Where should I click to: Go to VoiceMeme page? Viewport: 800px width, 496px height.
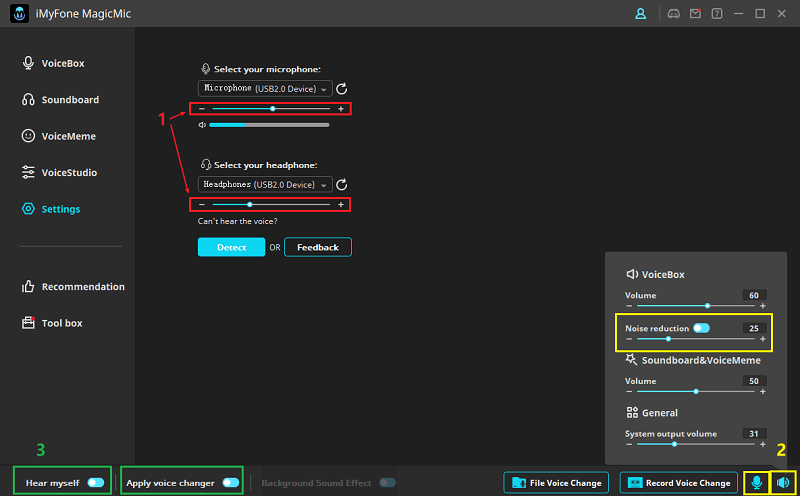(59, 136)
